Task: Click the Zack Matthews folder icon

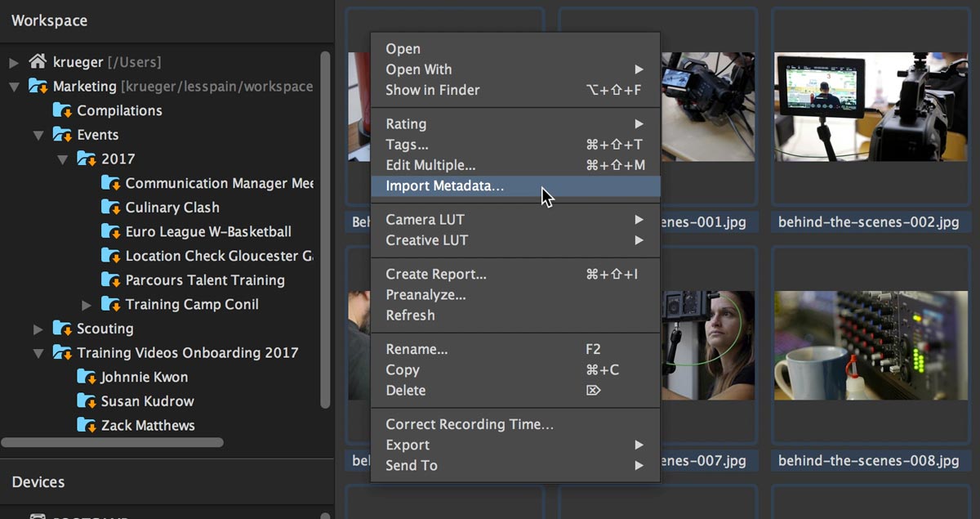Action: click(87, 425)
